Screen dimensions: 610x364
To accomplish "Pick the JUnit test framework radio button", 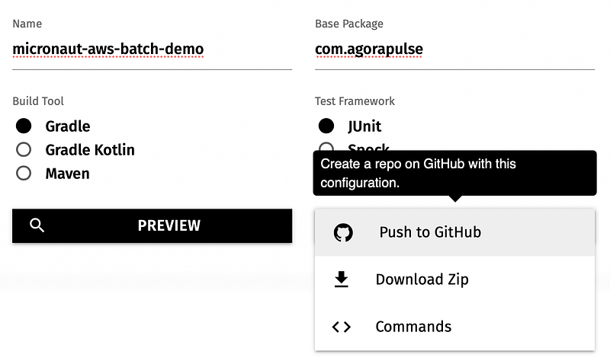I will [x=326, y=126].
